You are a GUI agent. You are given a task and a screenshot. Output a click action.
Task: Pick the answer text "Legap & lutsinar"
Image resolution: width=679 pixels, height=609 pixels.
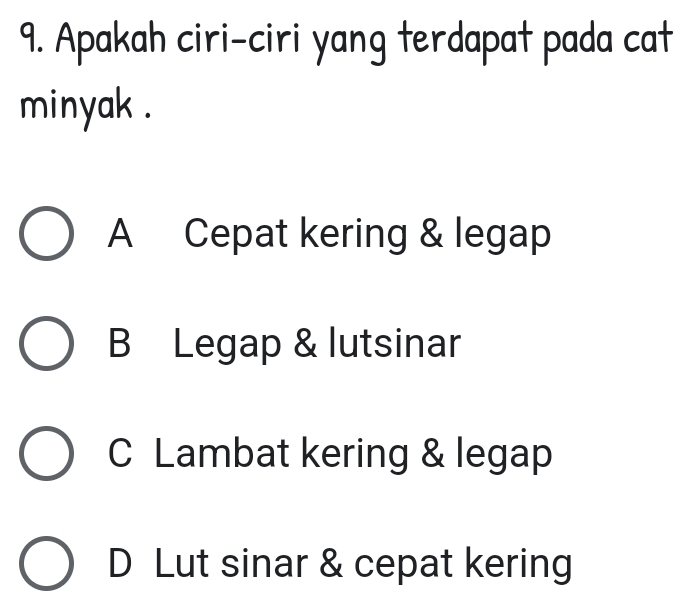[317, 345]
